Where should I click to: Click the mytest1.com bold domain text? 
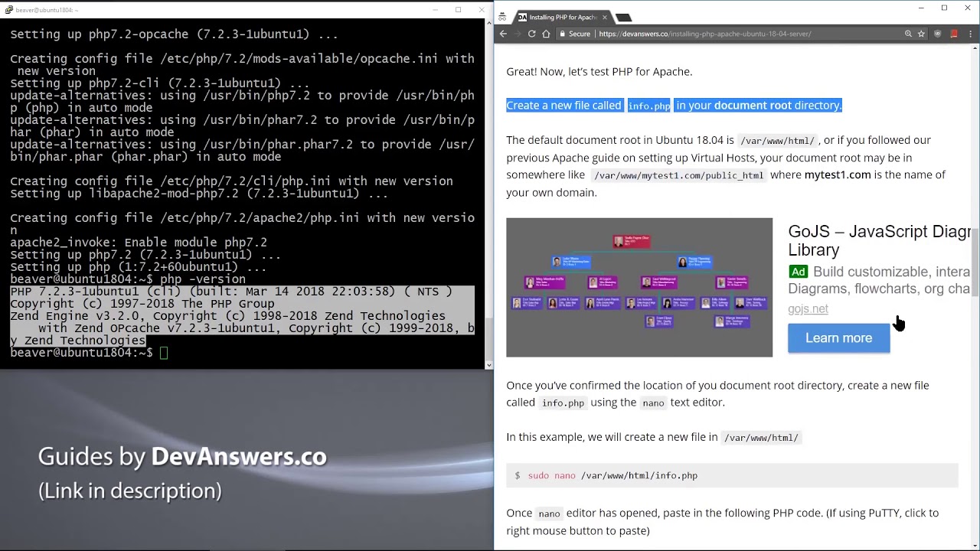(838, 174)
